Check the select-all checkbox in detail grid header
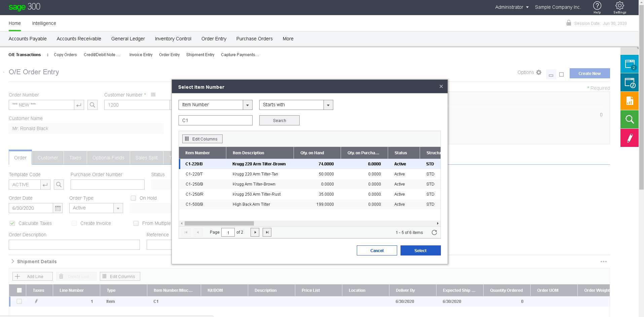Screen dimensions: 644x317 coord(19,290)
